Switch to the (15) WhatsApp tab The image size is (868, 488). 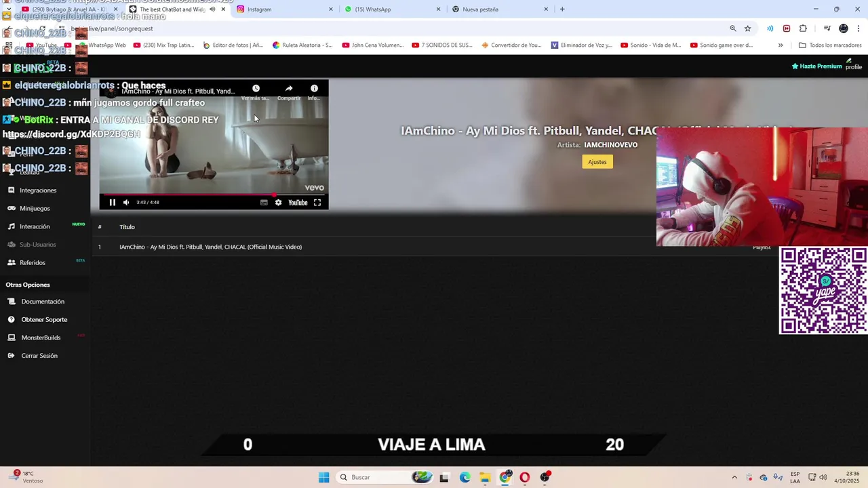coord(373,9)
